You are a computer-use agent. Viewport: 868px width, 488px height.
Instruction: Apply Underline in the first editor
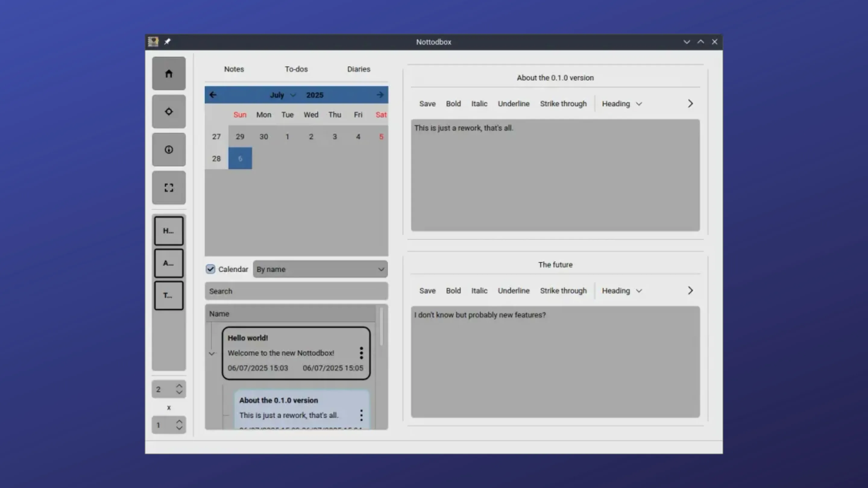(514, 104)
